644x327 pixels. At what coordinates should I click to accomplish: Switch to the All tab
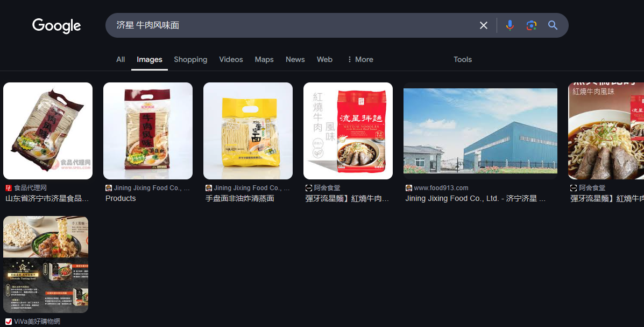[121, 60]
